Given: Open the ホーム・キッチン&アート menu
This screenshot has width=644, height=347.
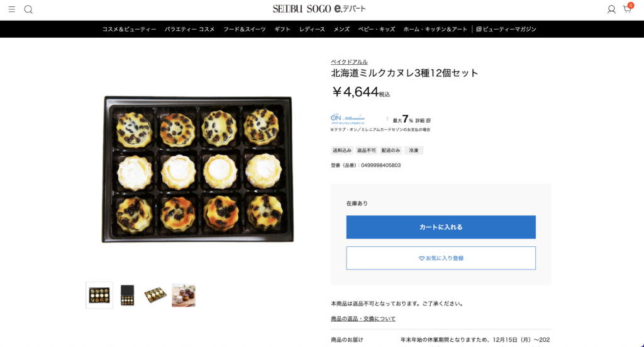Looking at the screenshot, I should (435, 29).
